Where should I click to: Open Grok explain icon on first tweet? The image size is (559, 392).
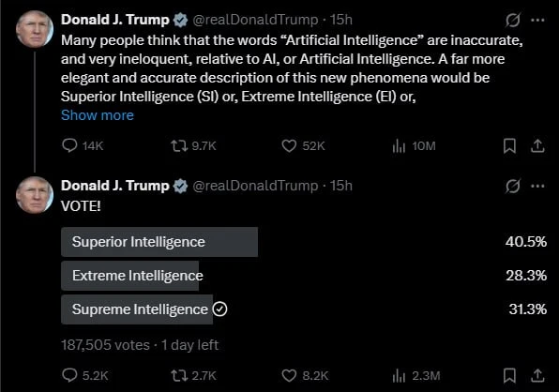[x=513, y=20]
